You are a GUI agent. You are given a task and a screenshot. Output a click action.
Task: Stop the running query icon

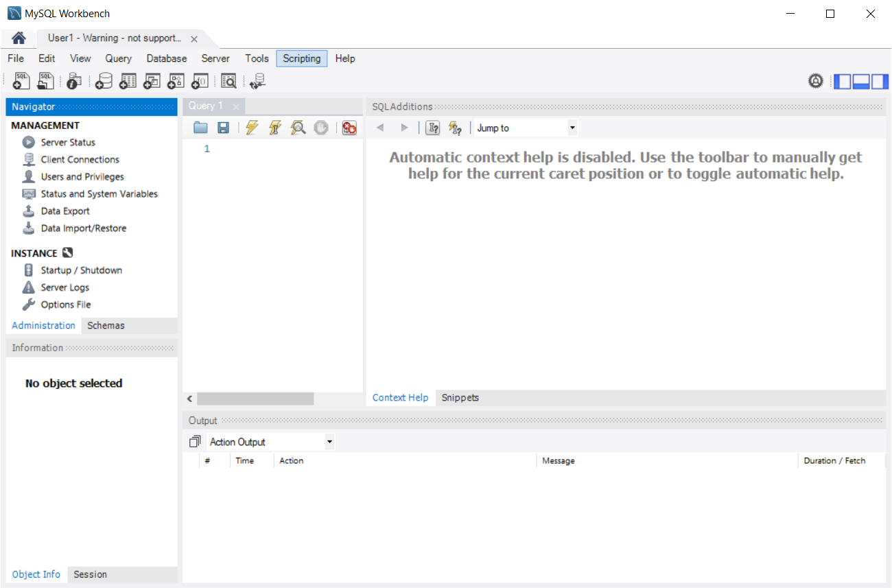click(321, 128)
